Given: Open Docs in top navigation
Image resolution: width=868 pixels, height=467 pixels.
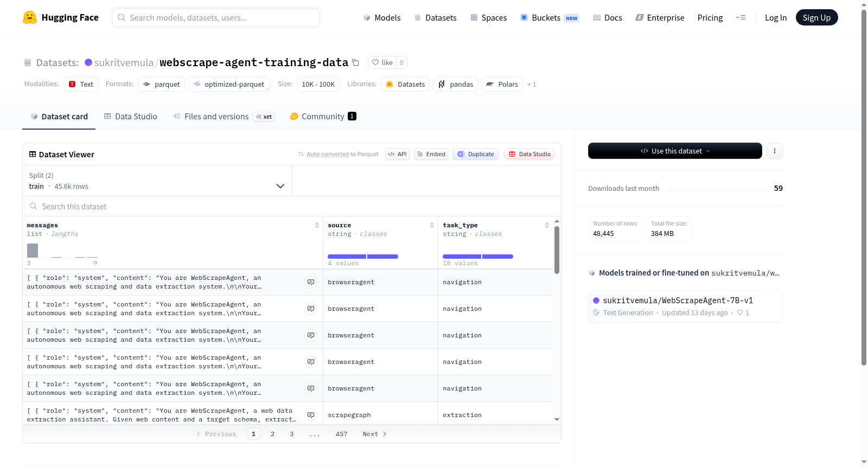Looking at the screenshot, I should click(x=608, y=17).
